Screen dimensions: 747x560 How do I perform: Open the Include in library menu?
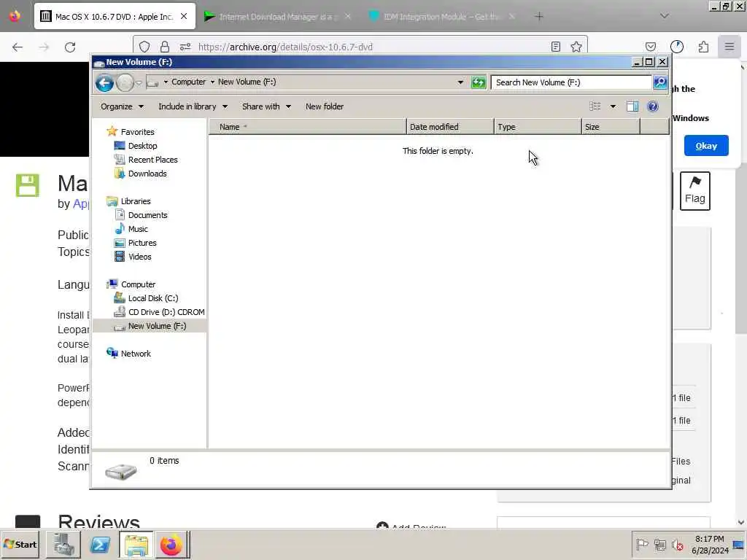click(x=193, y=106)
